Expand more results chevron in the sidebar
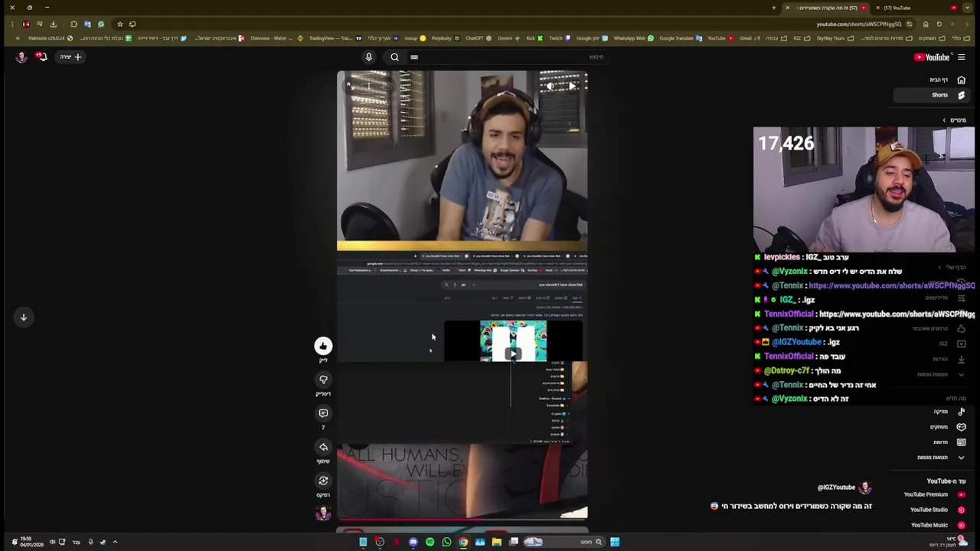Screen dimensions: 980x551 [961, 458]
